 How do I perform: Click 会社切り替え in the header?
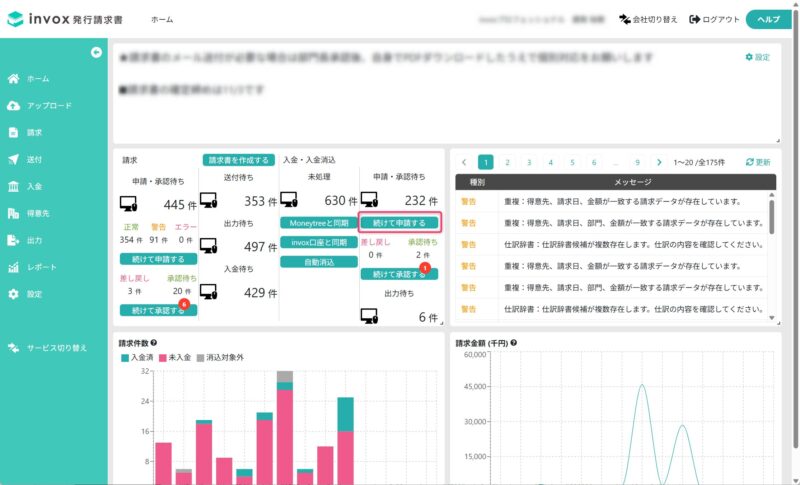tap(648, 19)
